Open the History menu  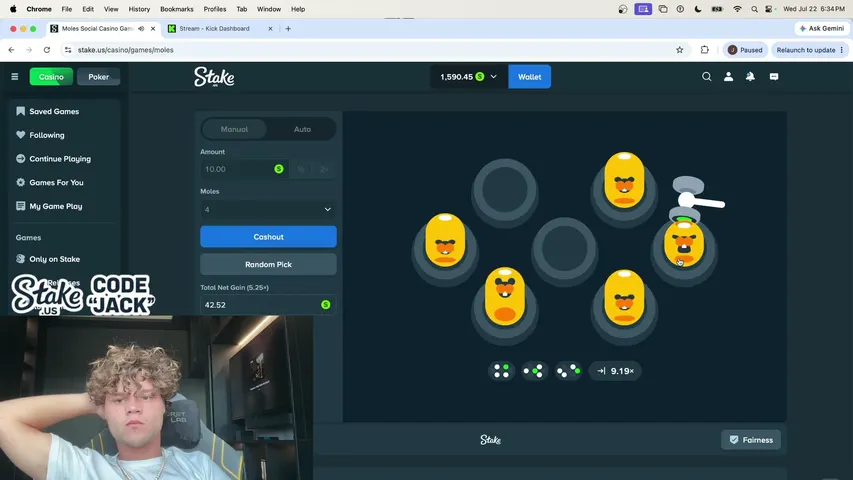pyautogui.click(x=139, y=9)
